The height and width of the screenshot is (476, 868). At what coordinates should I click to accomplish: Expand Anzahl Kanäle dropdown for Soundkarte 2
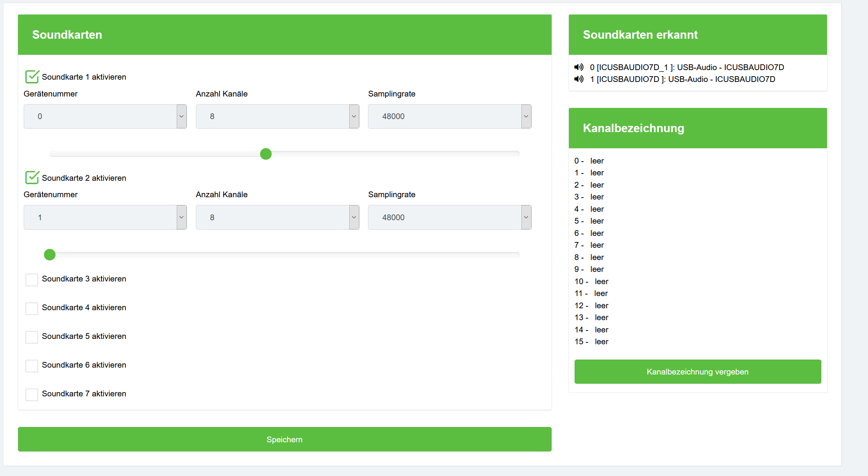[x=277, y=217]
